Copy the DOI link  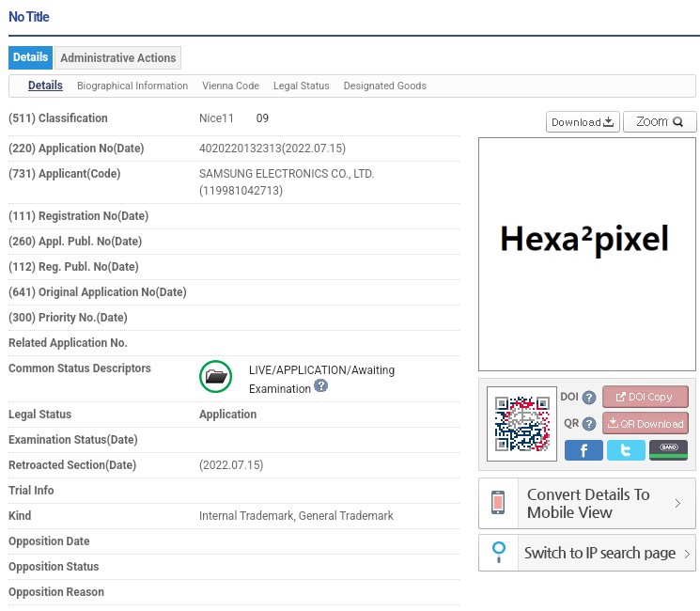click(x=645, y=397)
